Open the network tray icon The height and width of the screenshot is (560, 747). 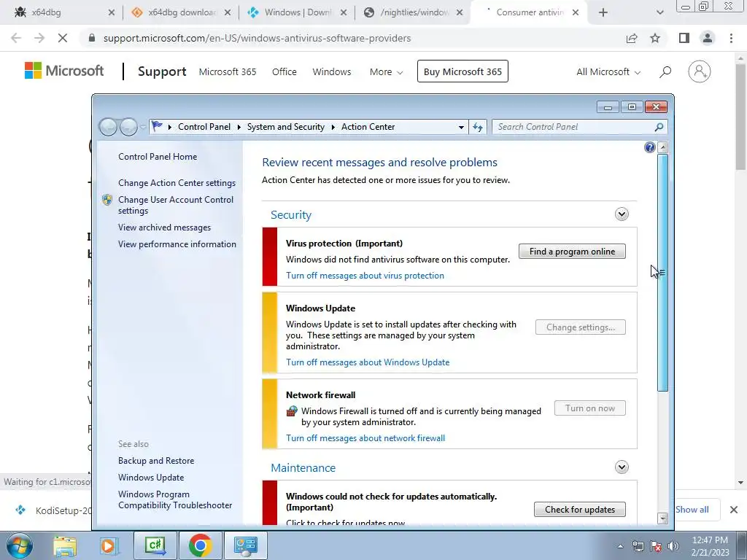coord(638,546)
